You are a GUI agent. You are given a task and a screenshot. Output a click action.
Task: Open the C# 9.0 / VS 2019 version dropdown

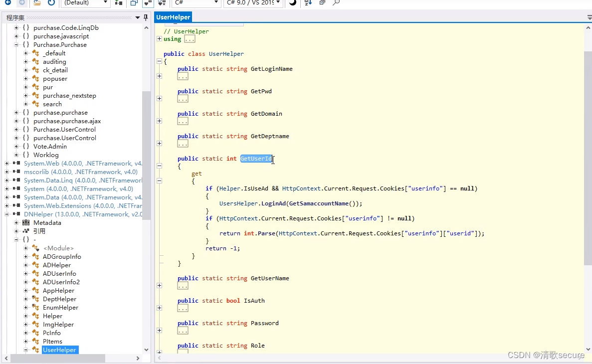click(x=253, y=2)
